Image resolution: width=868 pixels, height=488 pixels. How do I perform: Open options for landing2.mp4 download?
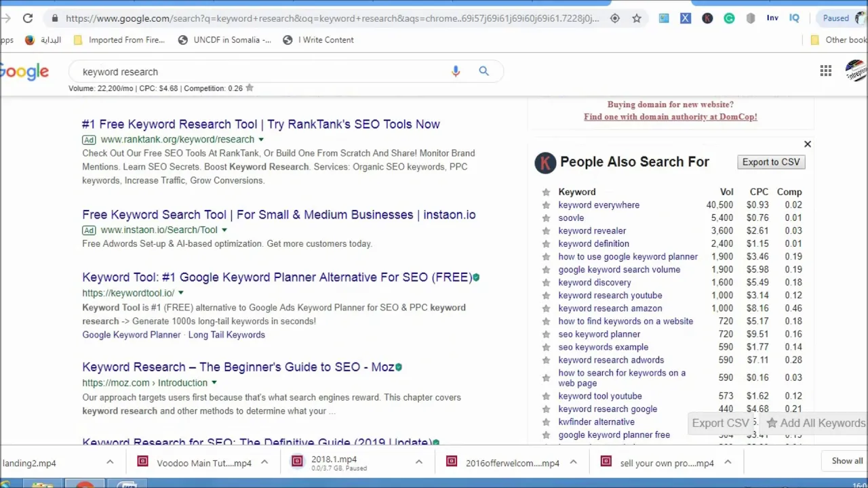coord(110,462)
